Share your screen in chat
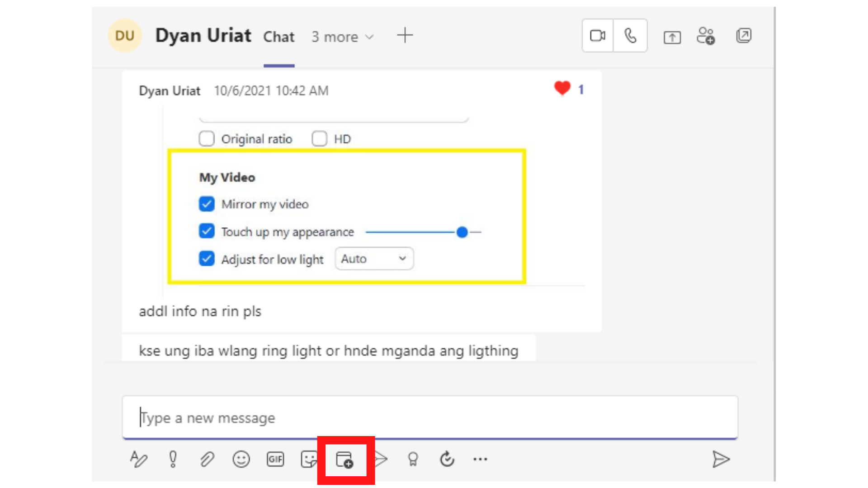 672,37
